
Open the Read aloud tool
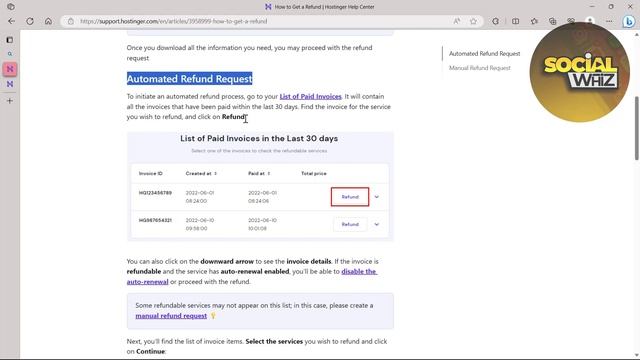(457, 21)
